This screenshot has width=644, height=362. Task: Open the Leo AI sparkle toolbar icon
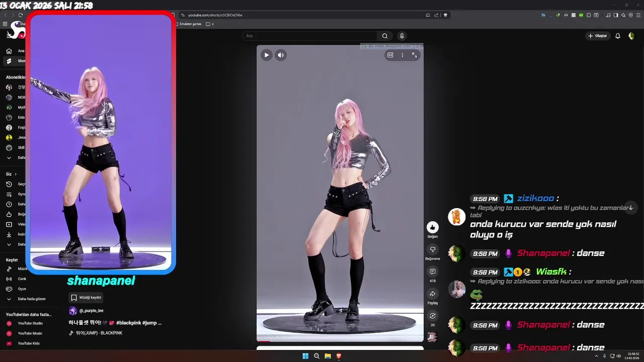coord(623,15)
